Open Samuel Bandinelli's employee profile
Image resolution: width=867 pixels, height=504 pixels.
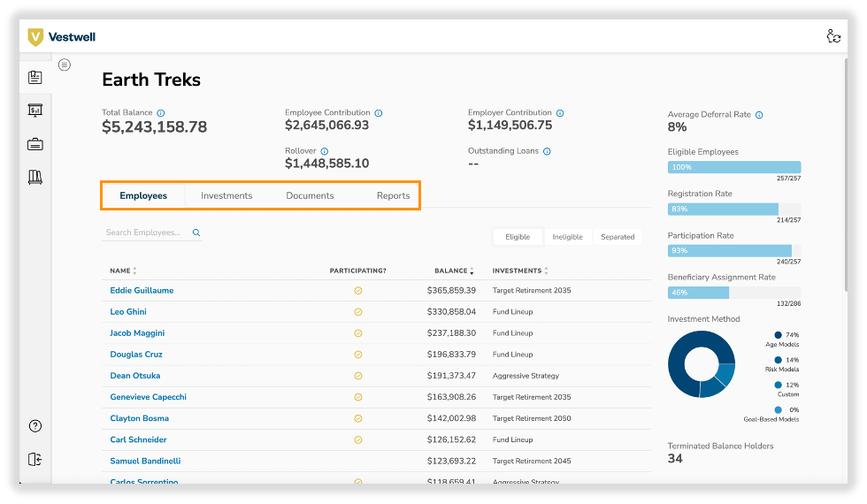pos(145,462)
